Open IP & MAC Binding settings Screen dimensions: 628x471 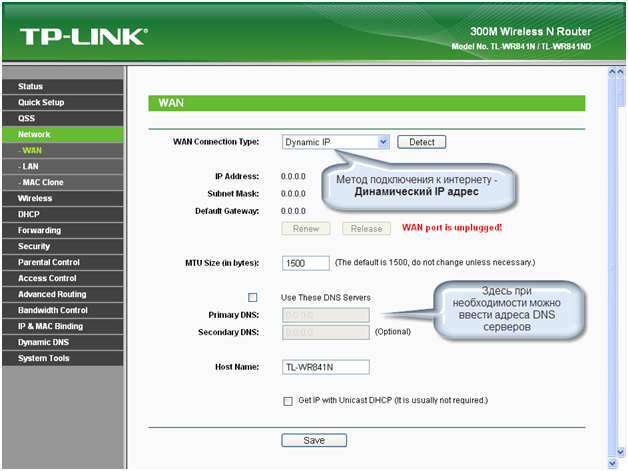tap(62, 327)
